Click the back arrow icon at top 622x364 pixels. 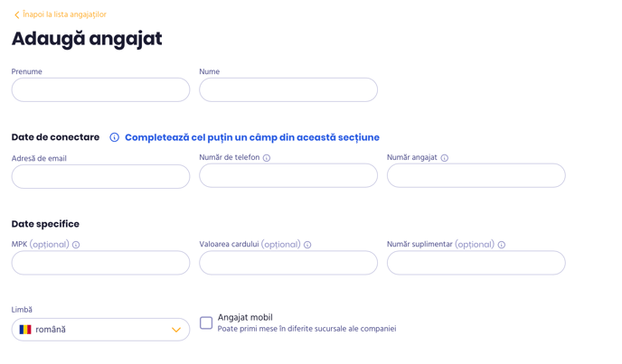16,15
